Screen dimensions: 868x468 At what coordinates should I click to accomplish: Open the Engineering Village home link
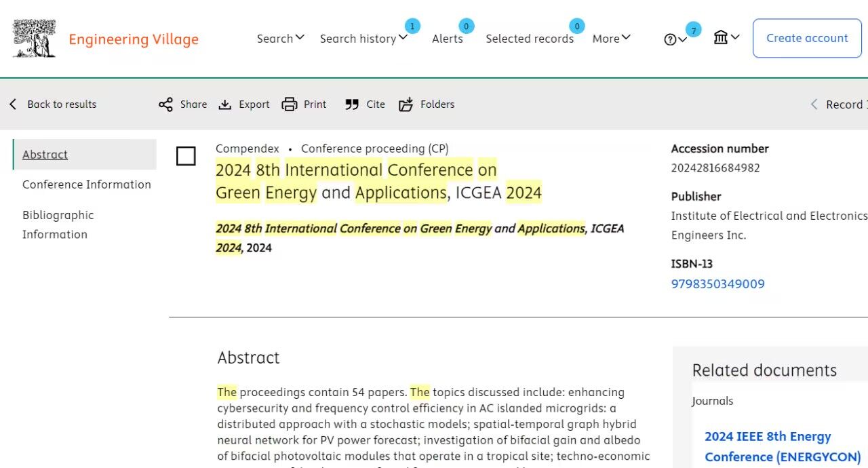pyautogui.click(x=134, y=39)
